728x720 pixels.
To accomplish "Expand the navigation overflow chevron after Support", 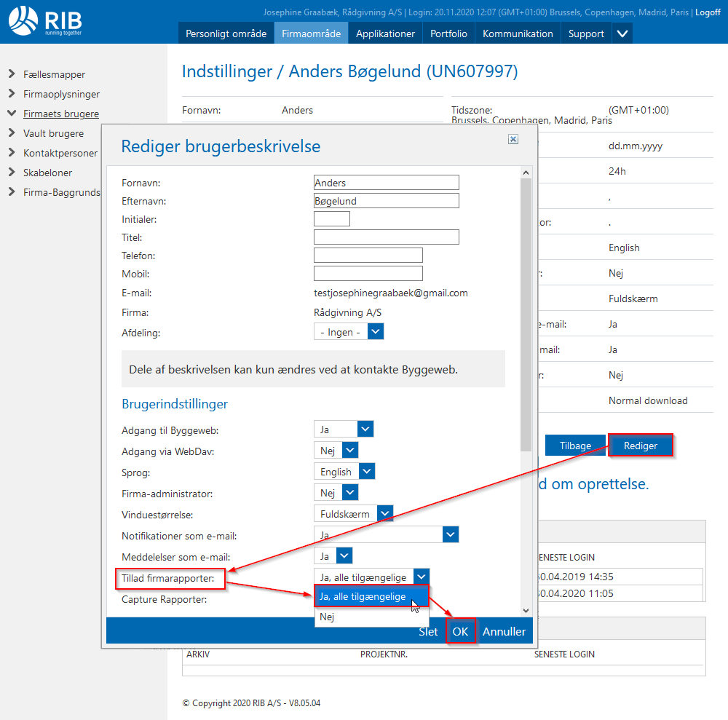I will (x=622, y=33).
